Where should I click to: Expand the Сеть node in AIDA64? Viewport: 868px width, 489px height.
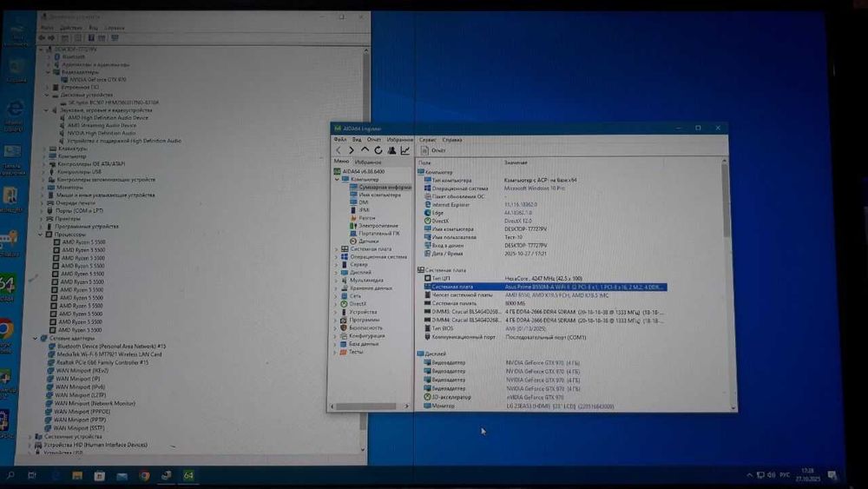[336, 296]
